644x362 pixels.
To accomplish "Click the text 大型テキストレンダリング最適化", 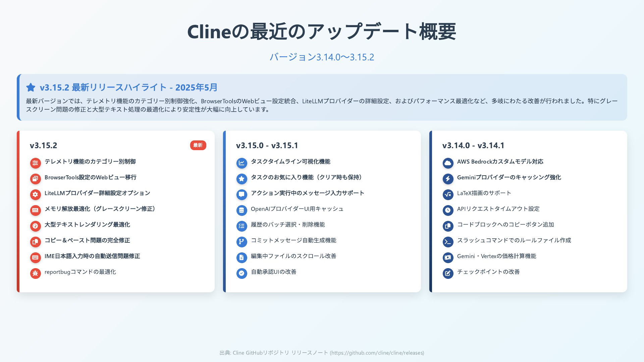I will click(87, 225).
